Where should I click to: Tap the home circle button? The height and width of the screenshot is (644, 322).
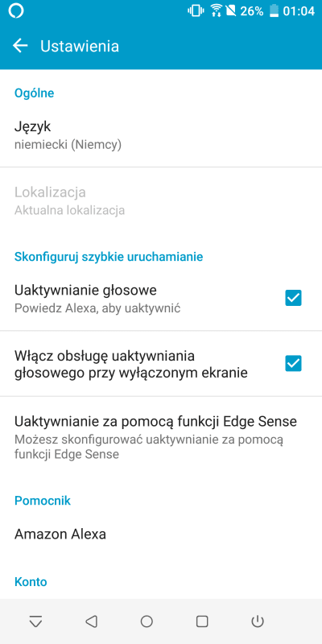pos(147,621)
